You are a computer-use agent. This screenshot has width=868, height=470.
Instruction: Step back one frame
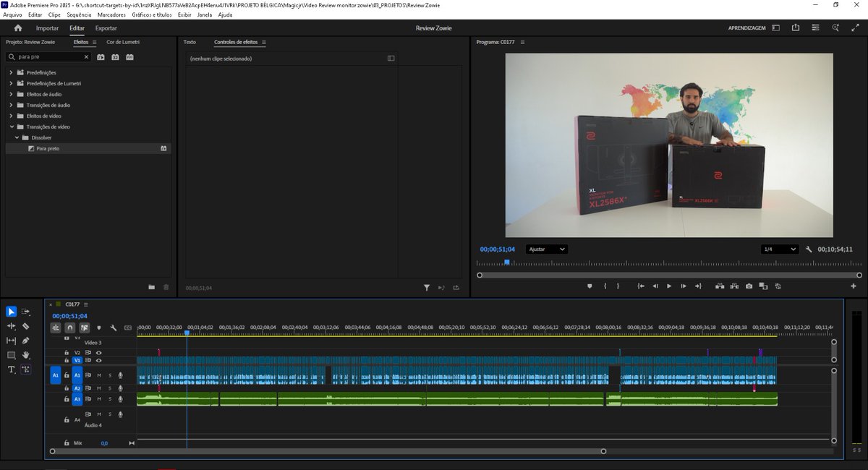[655, 286]
